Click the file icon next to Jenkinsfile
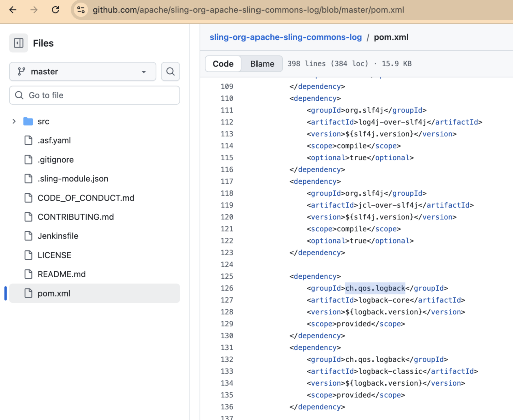513x420 pixels. [28, 236]
